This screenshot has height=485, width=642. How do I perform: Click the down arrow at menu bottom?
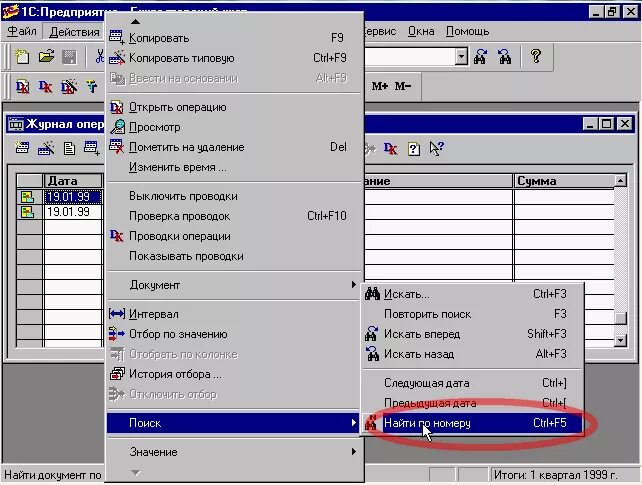coord(136,473)
